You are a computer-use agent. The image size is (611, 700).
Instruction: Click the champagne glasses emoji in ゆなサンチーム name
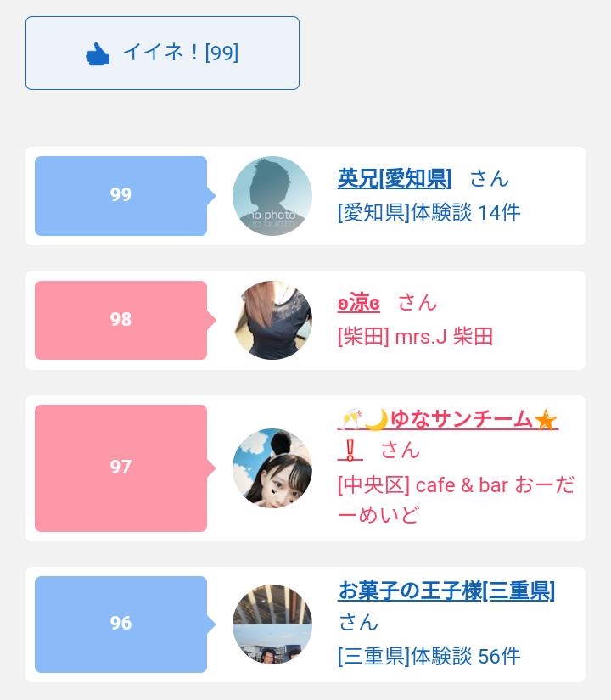pos(350,419)
